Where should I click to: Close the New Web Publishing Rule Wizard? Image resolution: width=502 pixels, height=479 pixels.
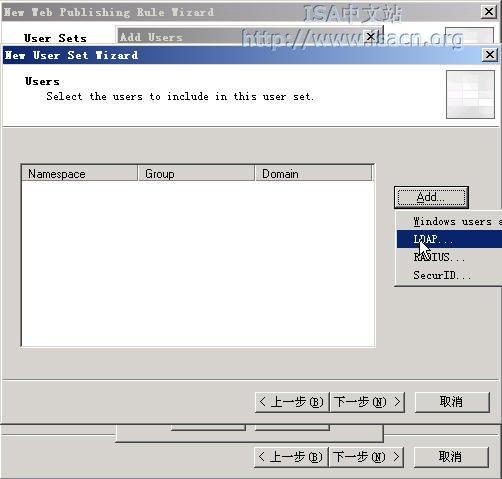[489, 12]
